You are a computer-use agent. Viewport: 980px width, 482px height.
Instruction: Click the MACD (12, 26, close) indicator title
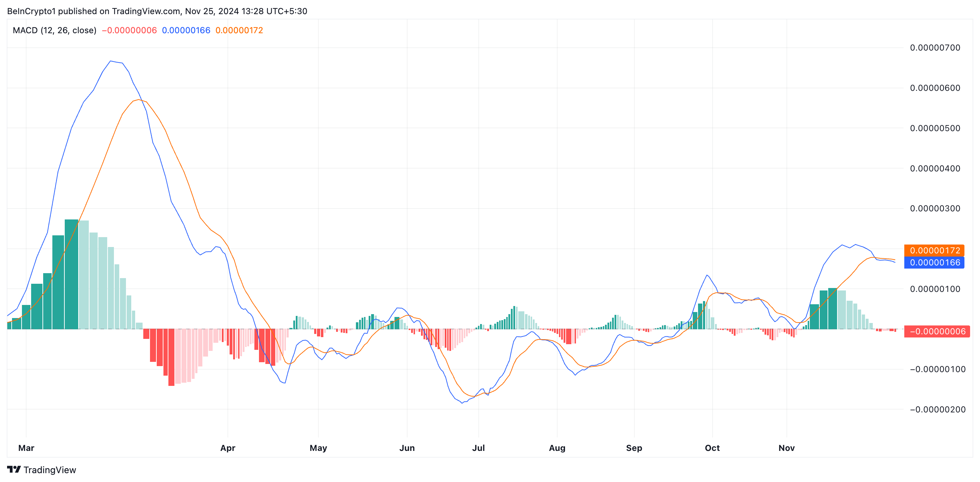click(54, 30)
